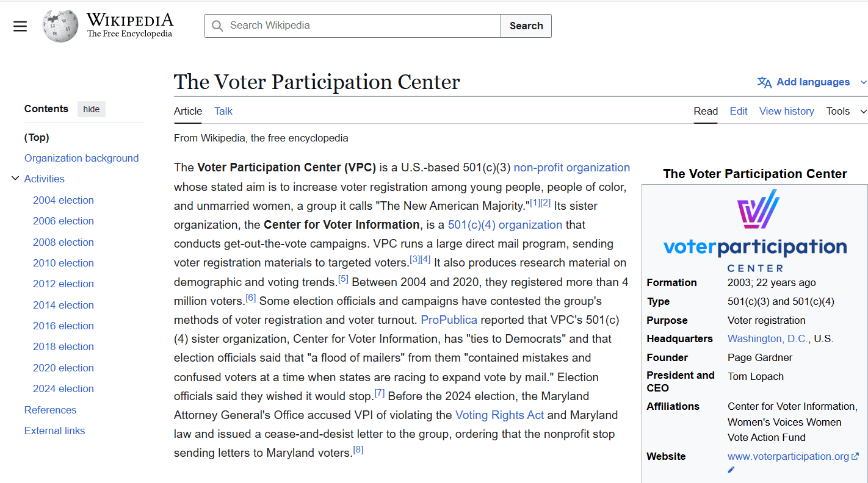Click the edit pencil icon under Website

pos(731,470)
